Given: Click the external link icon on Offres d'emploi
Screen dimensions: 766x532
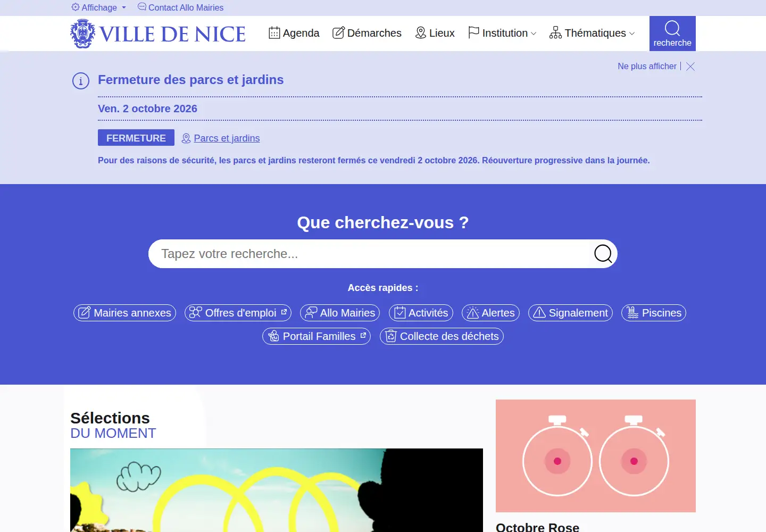Looking at the screenshot, I should [284, 312].
